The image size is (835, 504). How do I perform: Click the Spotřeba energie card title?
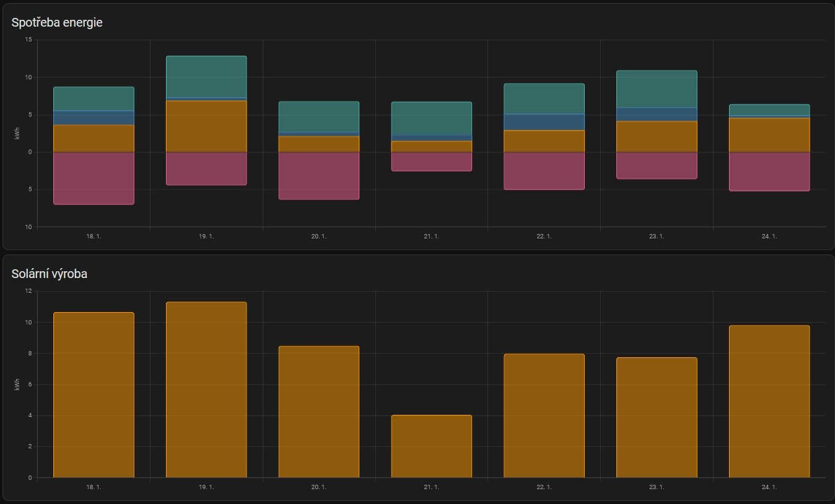57,22
